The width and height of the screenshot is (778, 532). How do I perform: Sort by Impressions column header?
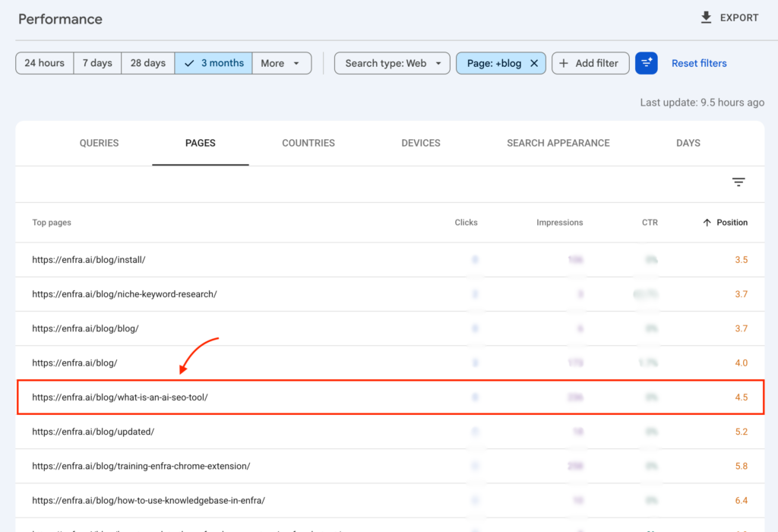coord(559,223)
